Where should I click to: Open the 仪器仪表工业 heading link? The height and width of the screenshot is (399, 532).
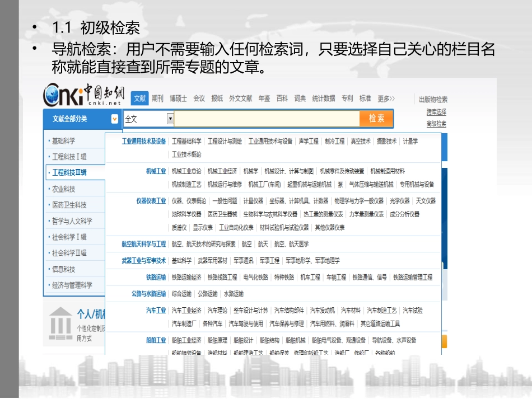click(x=151, y=201)
